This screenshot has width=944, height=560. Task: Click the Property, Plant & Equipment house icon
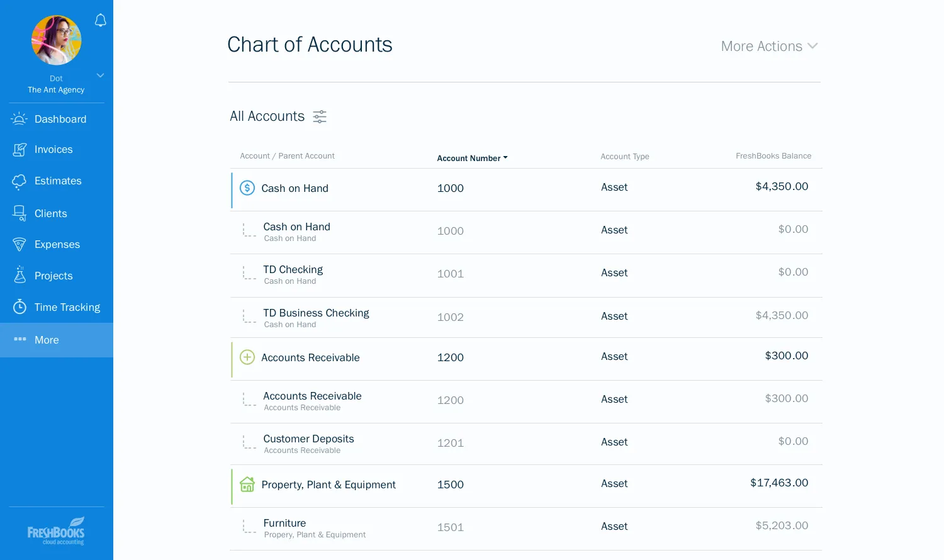point(247,484)
